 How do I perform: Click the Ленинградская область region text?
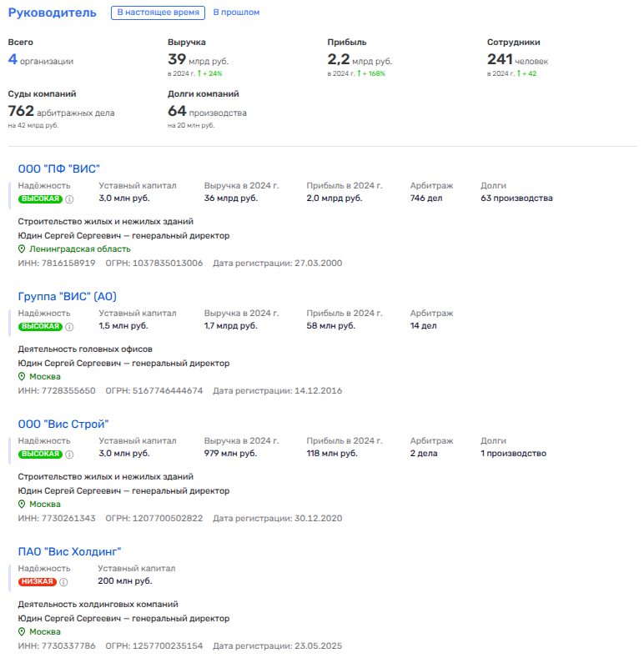coord(80,249)
